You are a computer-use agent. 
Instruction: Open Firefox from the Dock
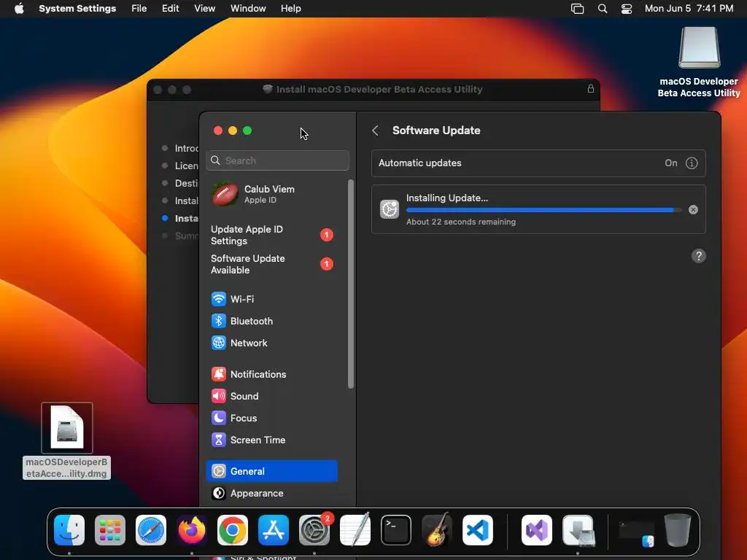(192, 530)
